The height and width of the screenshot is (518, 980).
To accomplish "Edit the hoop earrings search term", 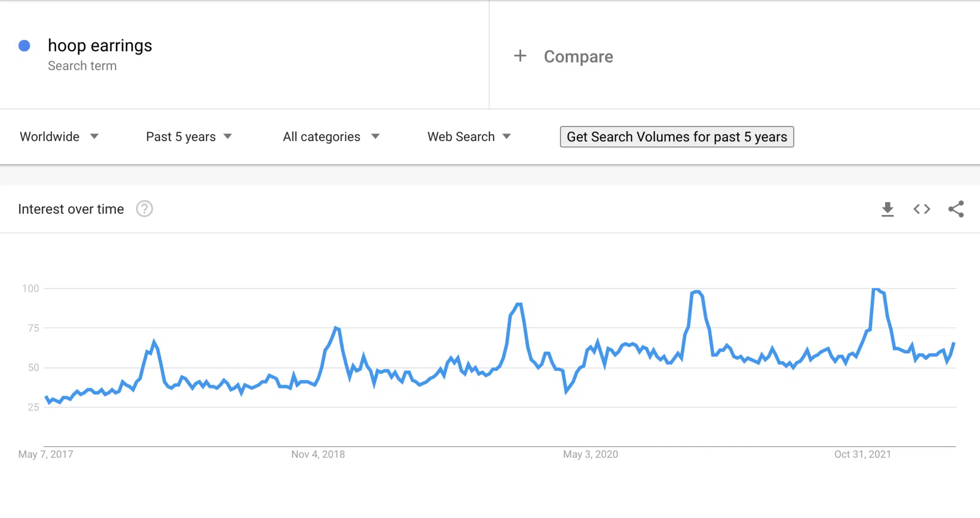I will tap(100, 45).
